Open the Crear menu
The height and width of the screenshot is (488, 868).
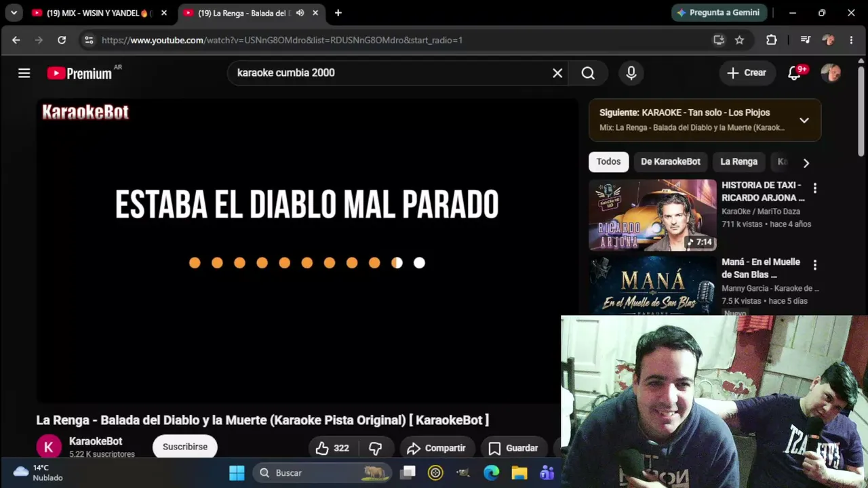point(747,73)
